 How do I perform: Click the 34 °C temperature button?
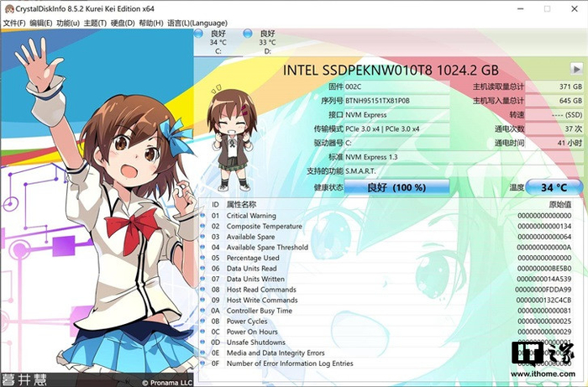point(554,187)
